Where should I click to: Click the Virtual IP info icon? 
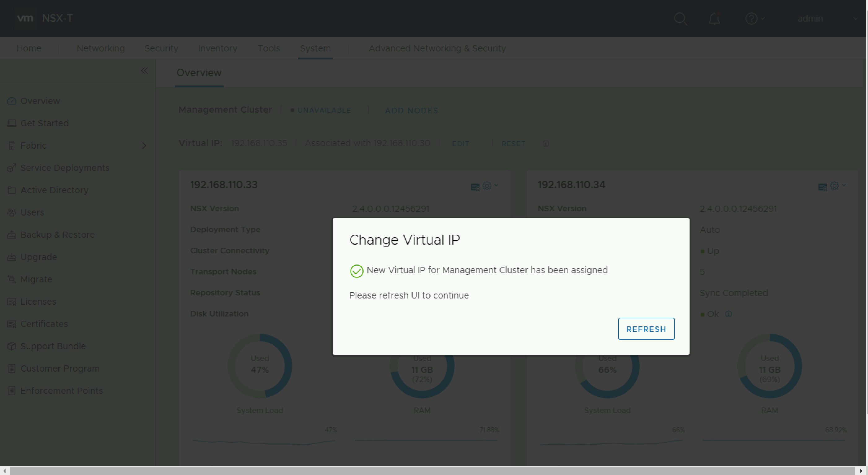546,144
